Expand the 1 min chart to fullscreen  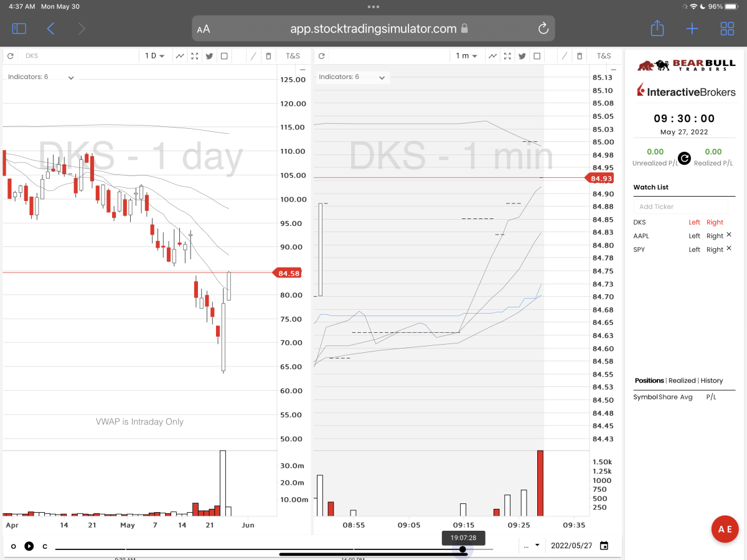click(506, 56)
